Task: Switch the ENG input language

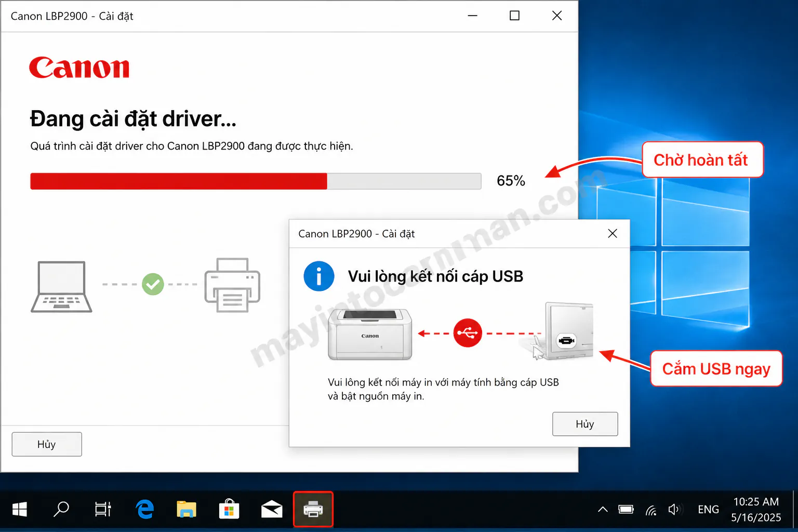Action: click(x=708, y=509)
